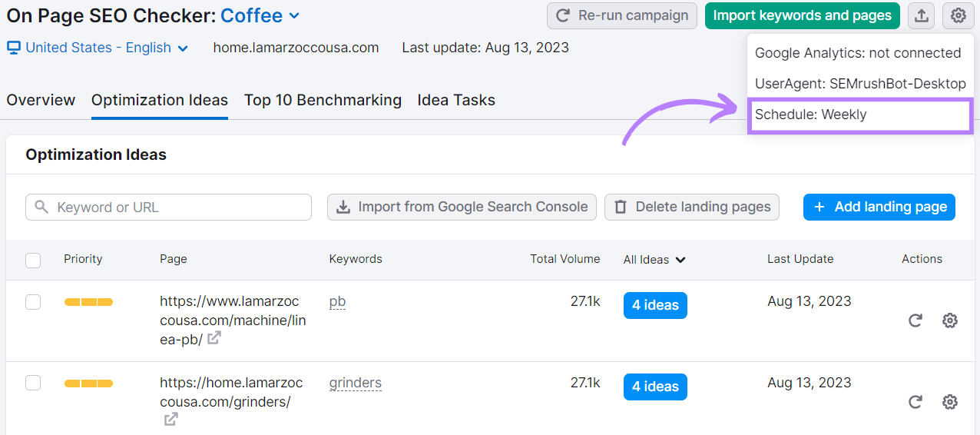980x435 pixels.
Task: Open 4 ideas badge for grinders
Action: [655, 387]
